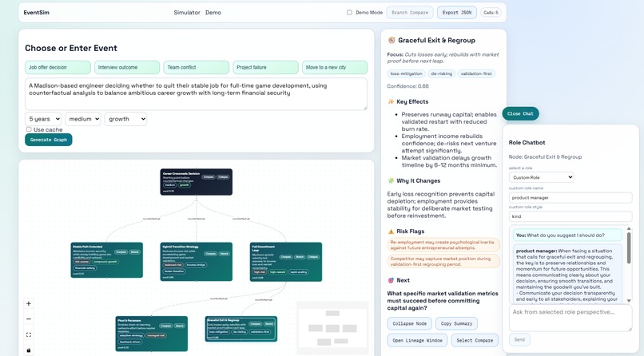Click the loss-mitigation tag in details panel
The image size is (644, 356).
tap(406, 73)
